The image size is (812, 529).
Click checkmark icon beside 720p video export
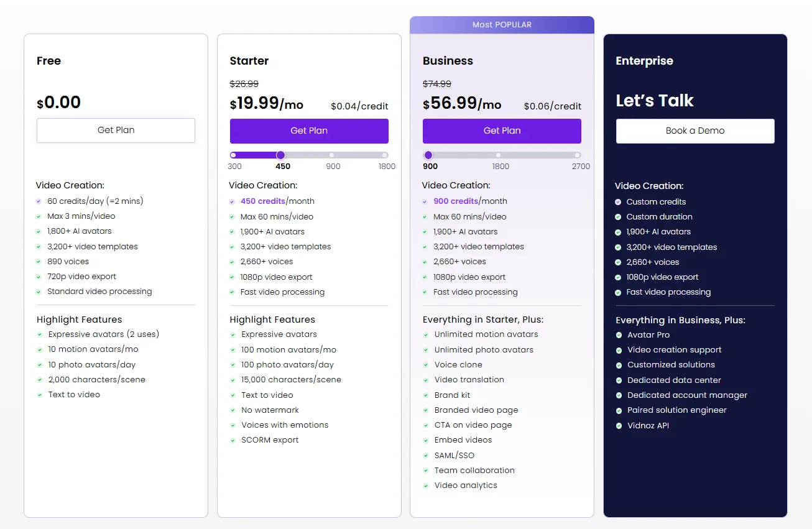click(39, 277)
